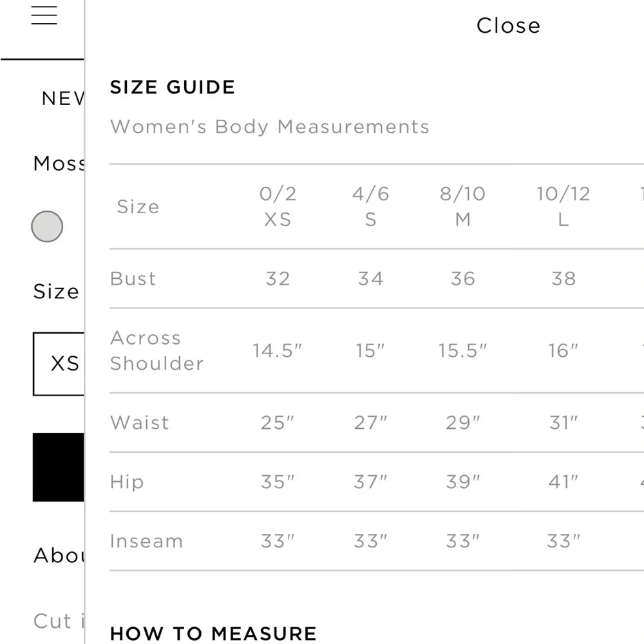Click the Moss product name

[57, 164]
